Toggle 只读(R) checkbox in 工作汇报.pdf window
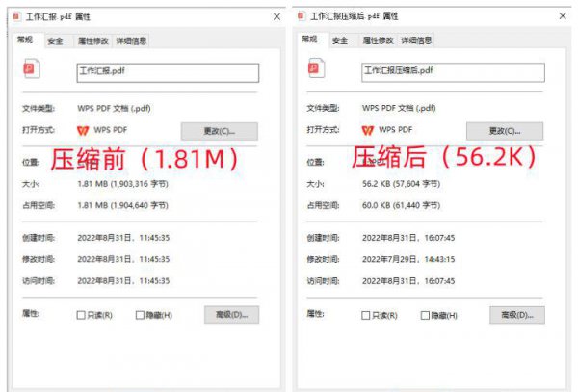 (81, 315)
